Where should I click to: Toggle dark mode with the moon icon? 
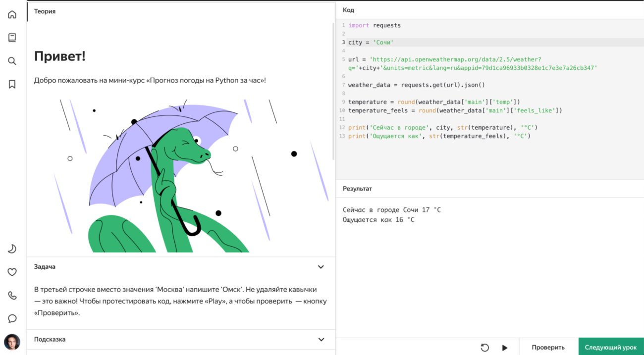tap(12, 249)
